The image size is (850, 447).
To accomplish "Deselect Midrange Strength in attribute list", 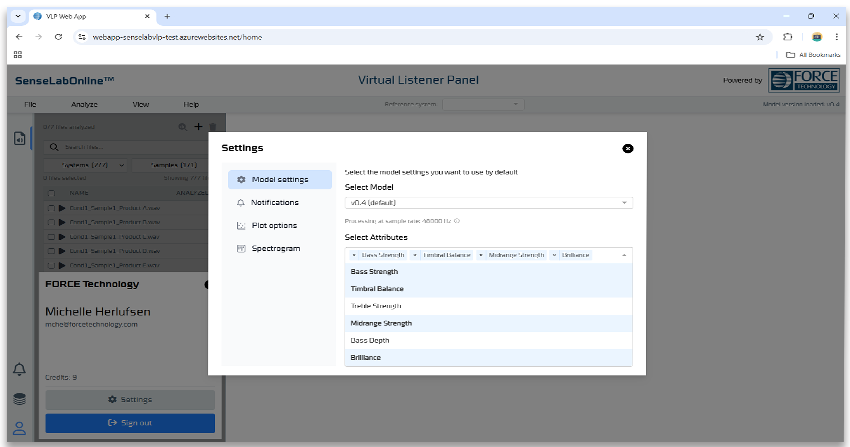I will coord(488,323).
